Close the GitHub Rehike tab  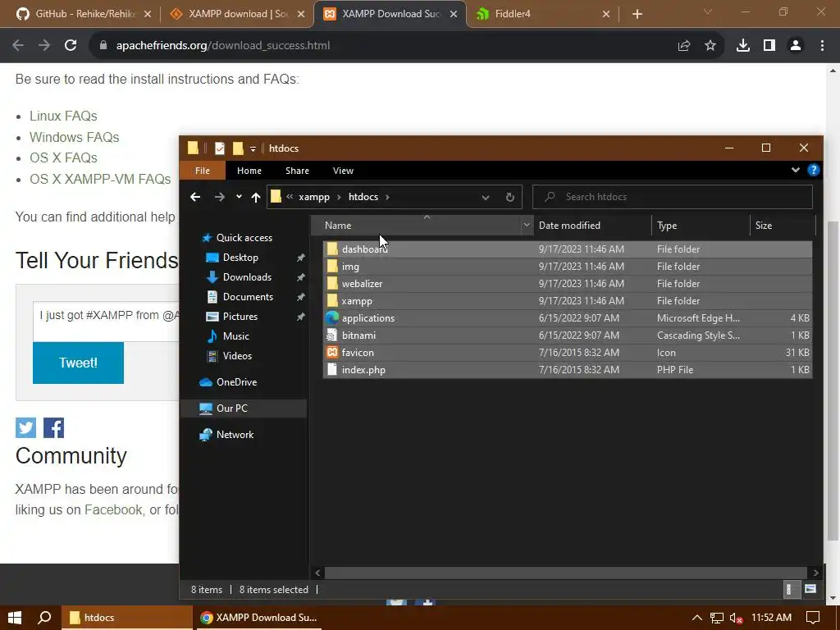148,14
